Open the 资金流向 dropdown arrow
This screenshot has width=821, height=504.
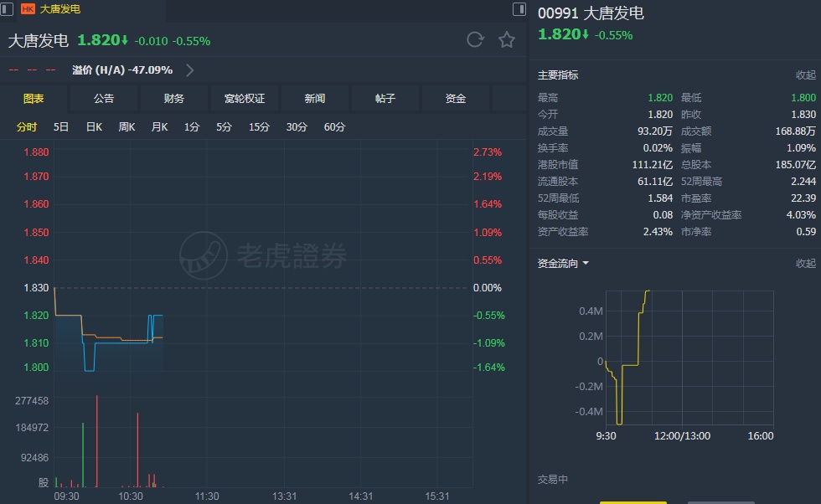point(586,263)
